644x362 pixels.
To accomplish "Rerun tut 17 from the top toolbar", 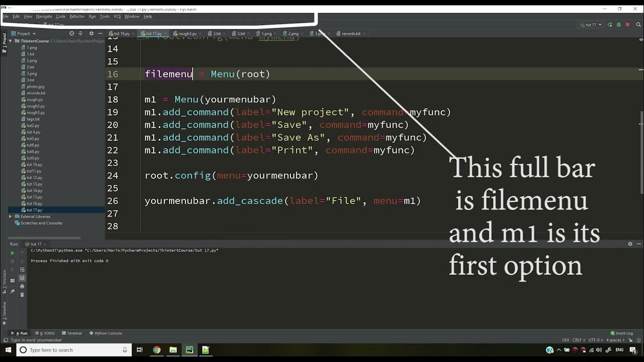I will pos(610,25).
